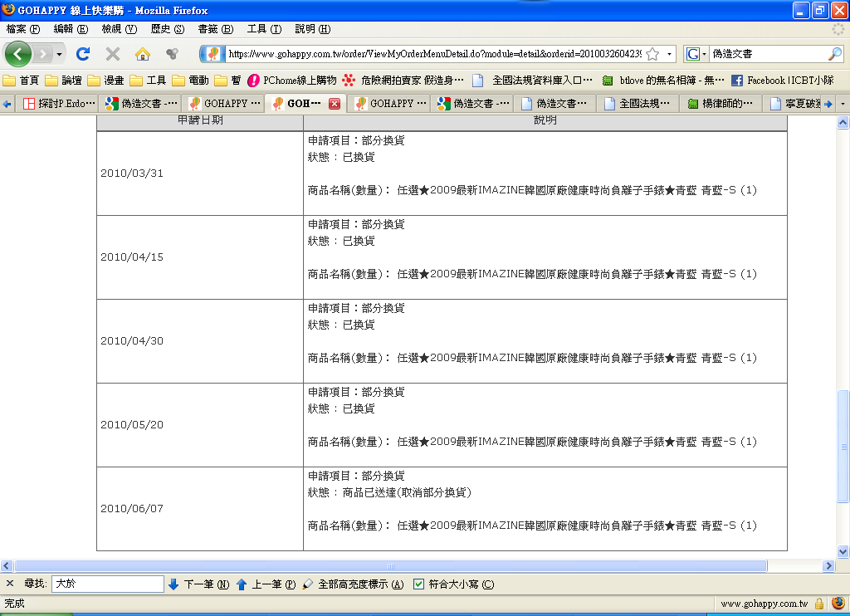850x616 pixels.
Task: Open the list all tabs dropdown
Action: tap(843, 104)
